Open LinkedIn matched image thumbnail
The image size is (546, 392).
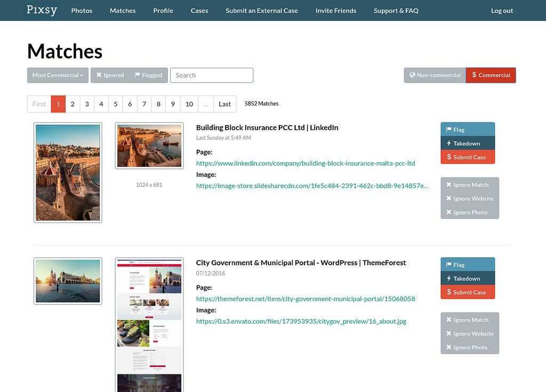pyautogui.click(x=149, y=146)
